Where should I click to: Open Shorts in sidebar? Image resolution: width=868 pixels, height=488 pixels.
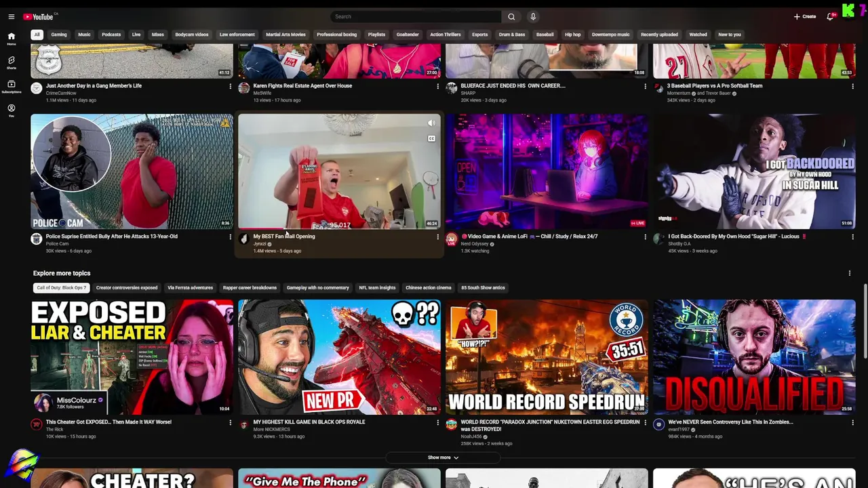tap(11, 62)
